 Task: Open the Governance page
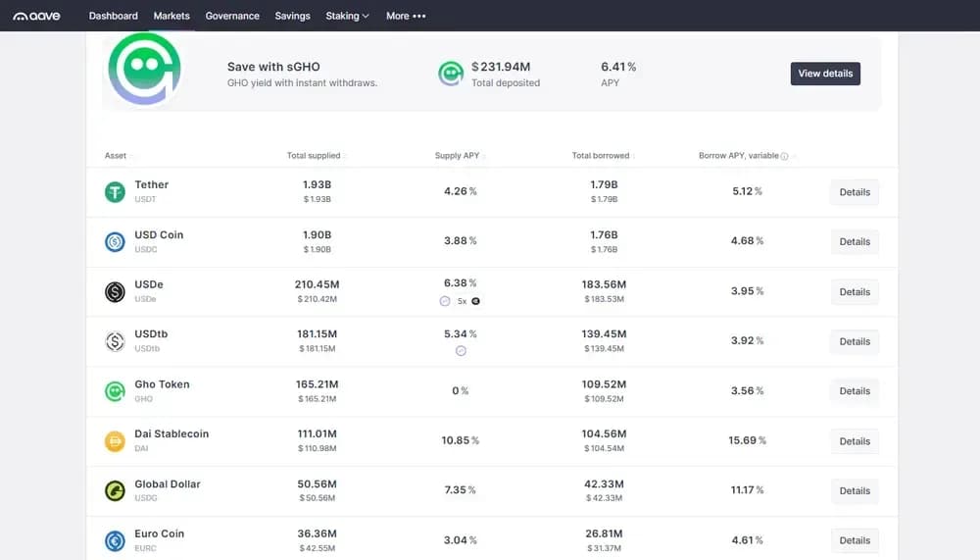click(232, 16)
